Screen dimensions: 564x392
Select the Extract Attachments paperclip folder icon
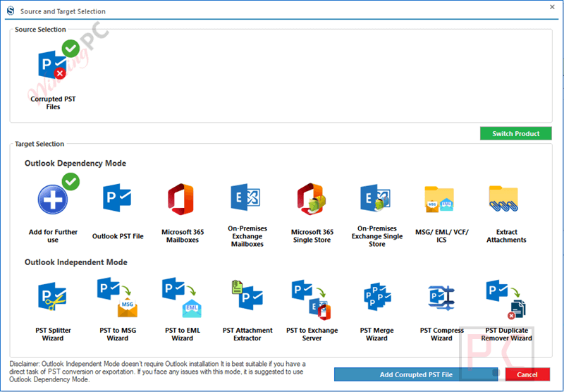[503, 199]
